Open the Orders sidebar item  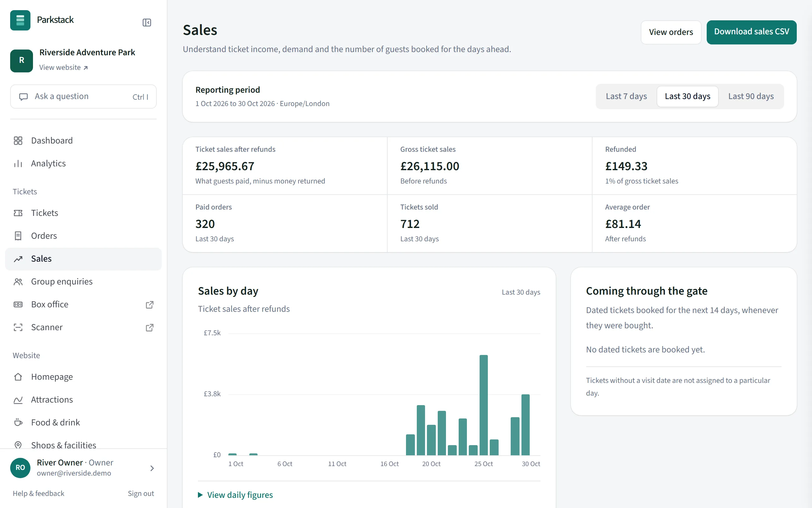tap(83, 236)
